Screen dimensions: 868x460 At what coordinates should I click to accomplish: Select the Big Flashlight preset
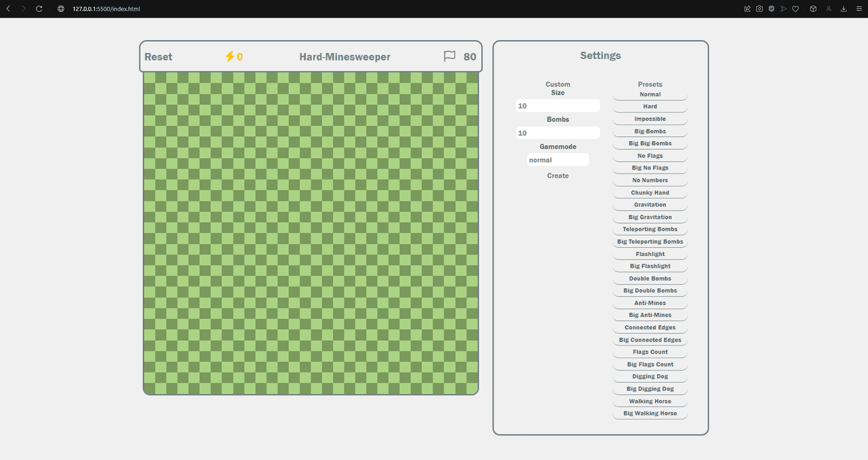click(650, 266)
